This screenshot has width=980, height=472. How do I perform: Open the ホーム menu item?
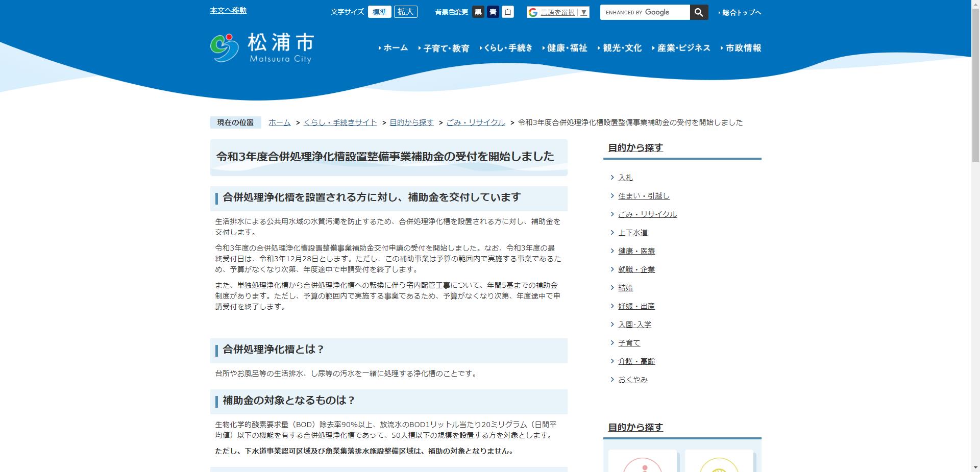pos(395,48)
